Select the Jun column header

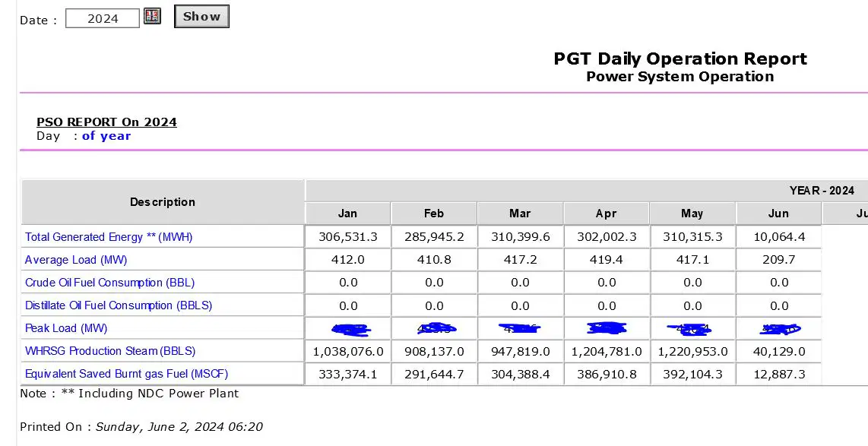coord(779,214)
